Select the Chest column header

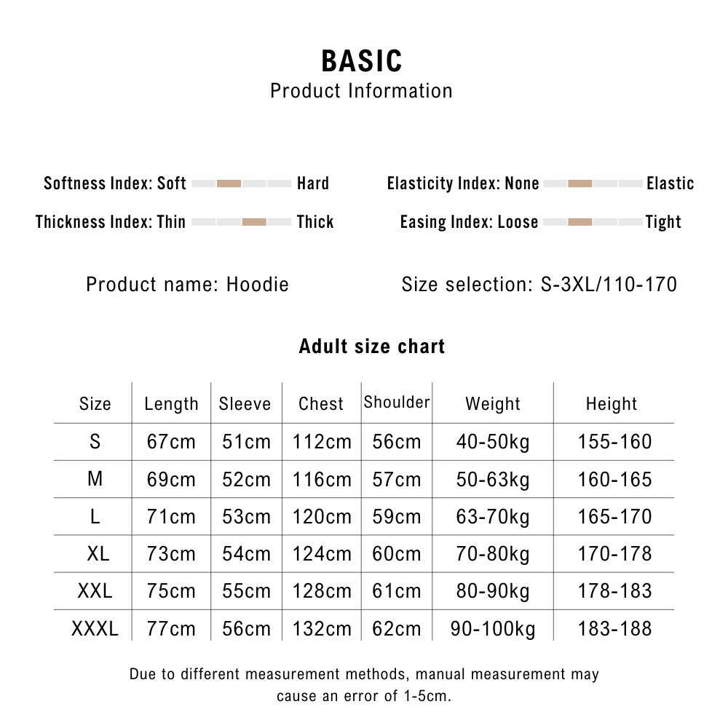pos(321,404)
